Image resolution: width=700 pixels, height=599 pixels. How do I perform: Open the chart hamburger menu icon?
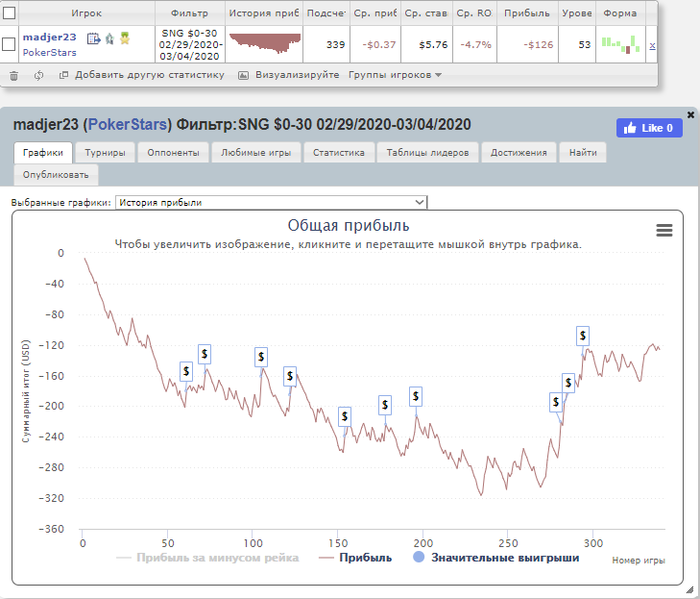[x=664, y=230]
